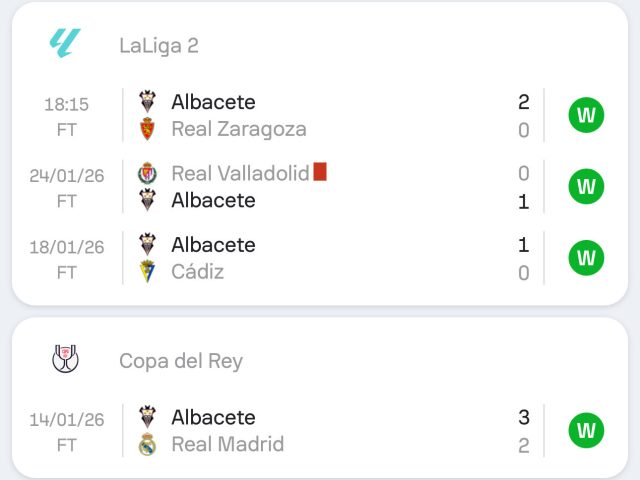Screen dimensions: 640x480
Task: Click the Real Valladolid team crest
Action: [148, 174]
